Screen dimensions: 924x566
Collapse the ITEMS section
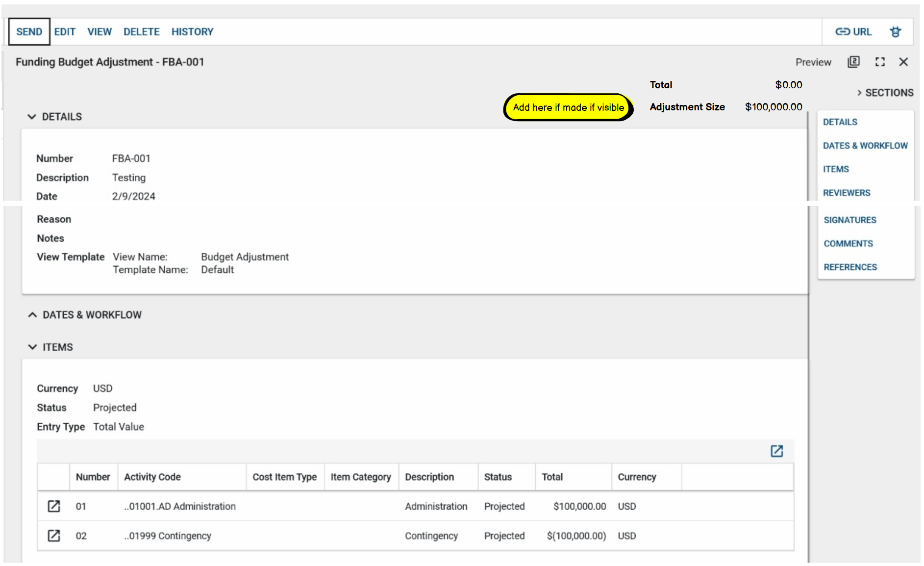pos(32,347)
